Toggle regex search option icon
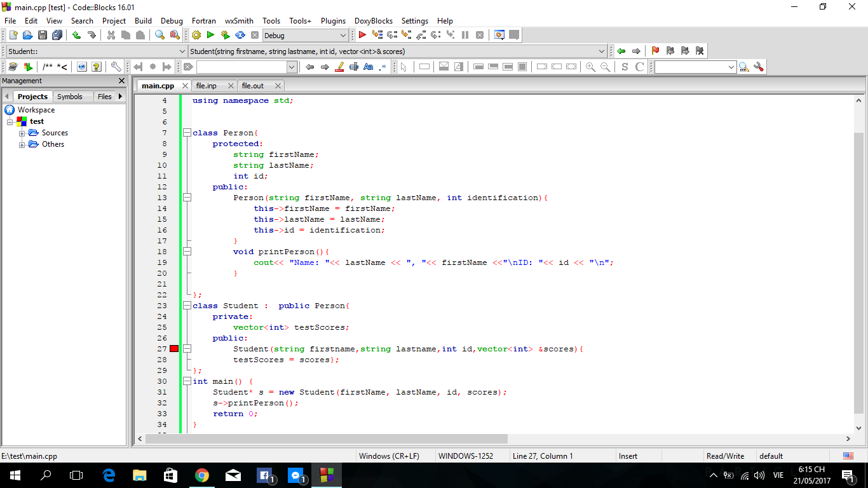 coord(383,67)
